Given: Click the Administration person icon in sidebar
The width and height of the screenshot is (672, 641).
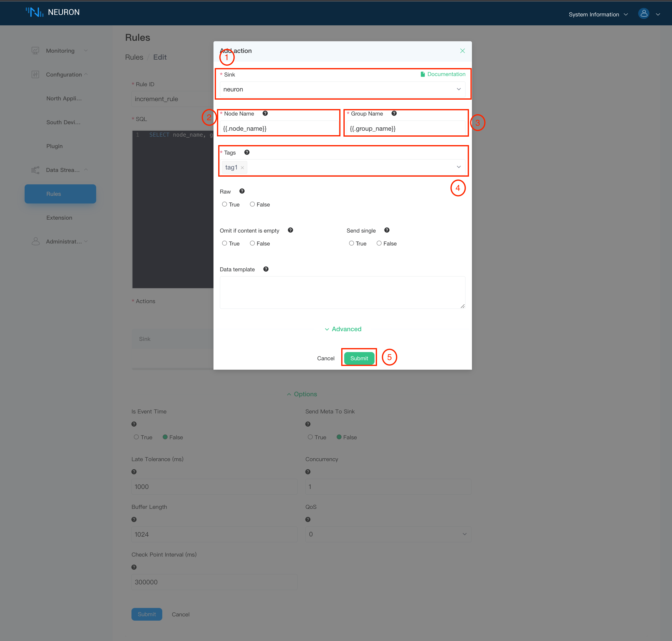Looking at the screenshot, I should point(36,241).
